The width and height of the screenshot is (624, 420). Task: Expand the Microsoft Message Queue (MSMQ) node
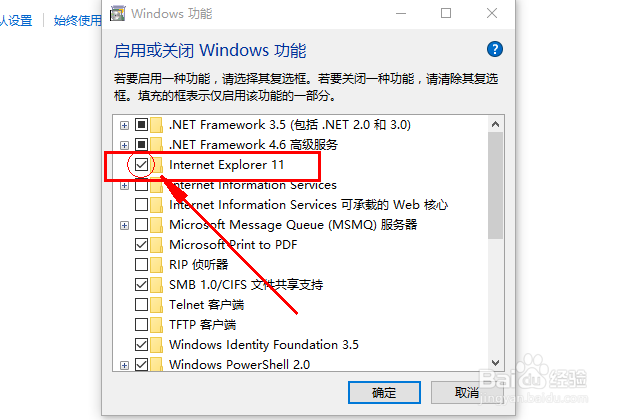click(x=124, y=226)
